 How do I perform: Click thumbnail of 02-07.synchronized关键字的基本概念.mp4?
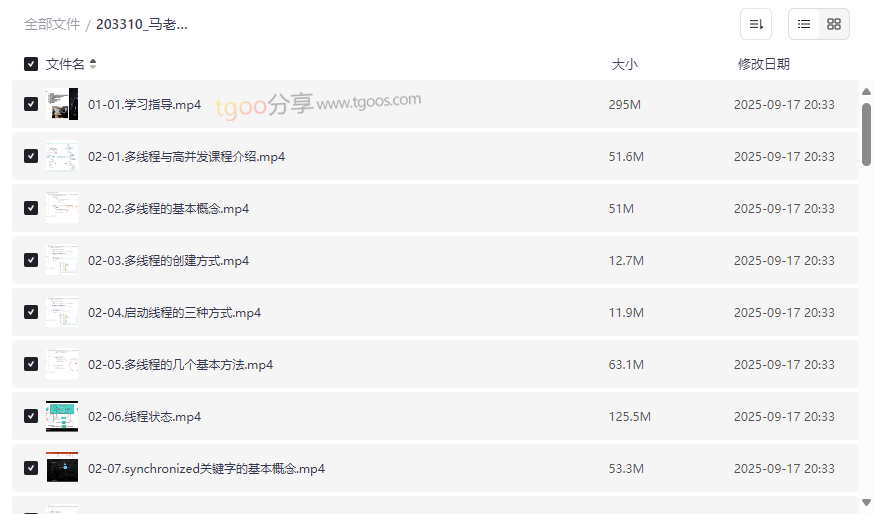tap(62, 468)
